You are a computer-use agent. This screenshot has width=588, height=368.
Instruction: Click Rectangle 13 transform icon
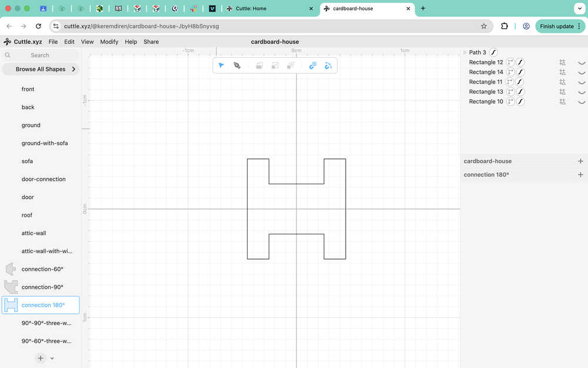(510, 91)
